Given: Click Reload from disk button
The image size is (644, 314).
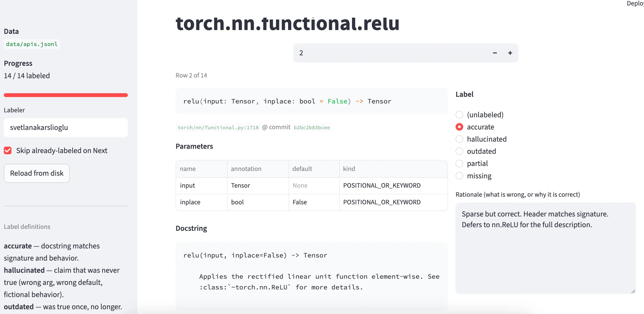Looking at the screenshot, I should (37, 173).
